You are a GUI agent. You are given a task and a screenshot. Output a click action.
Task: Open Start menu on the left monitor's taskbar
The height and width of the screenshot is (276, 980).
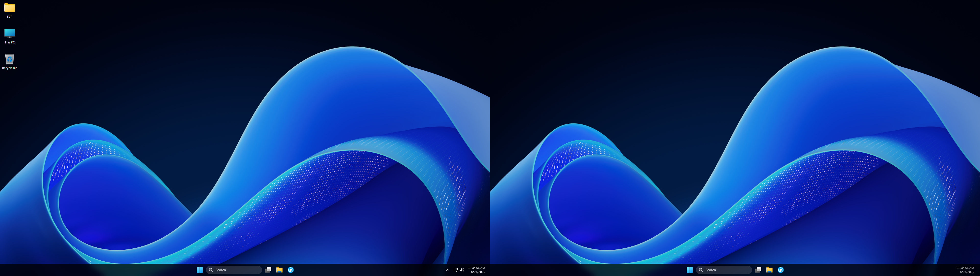[x=199, y=270]
